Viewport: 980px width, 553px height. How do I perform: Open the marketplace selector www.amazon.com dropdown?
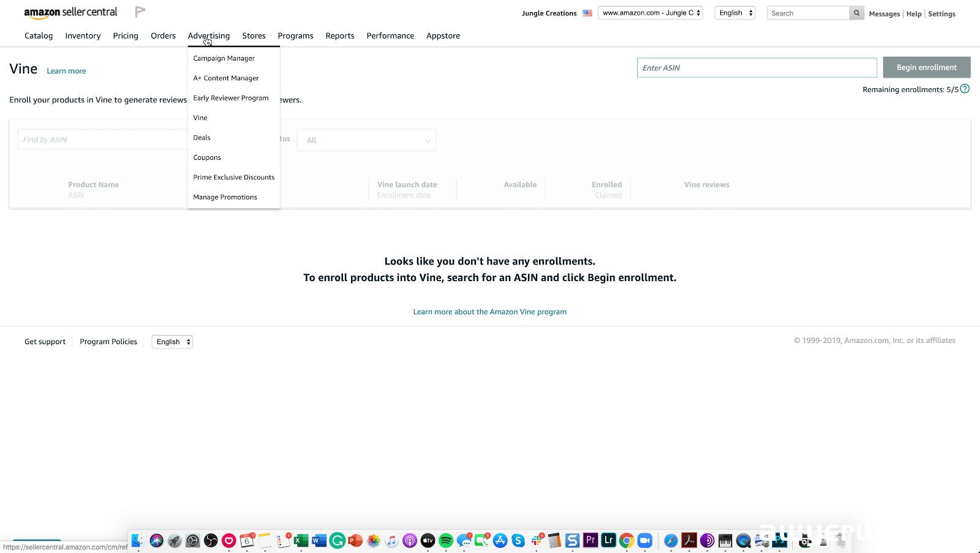pyautogui.click(x=650, y=13)
